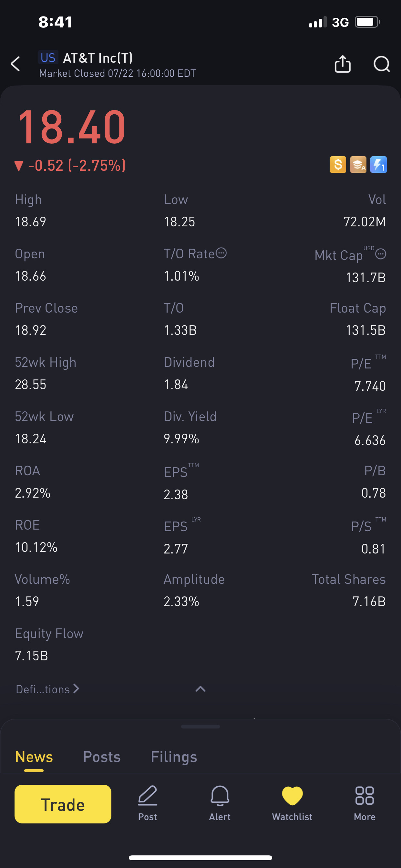Open Mkt Cap currency options icon

point(380,254)
